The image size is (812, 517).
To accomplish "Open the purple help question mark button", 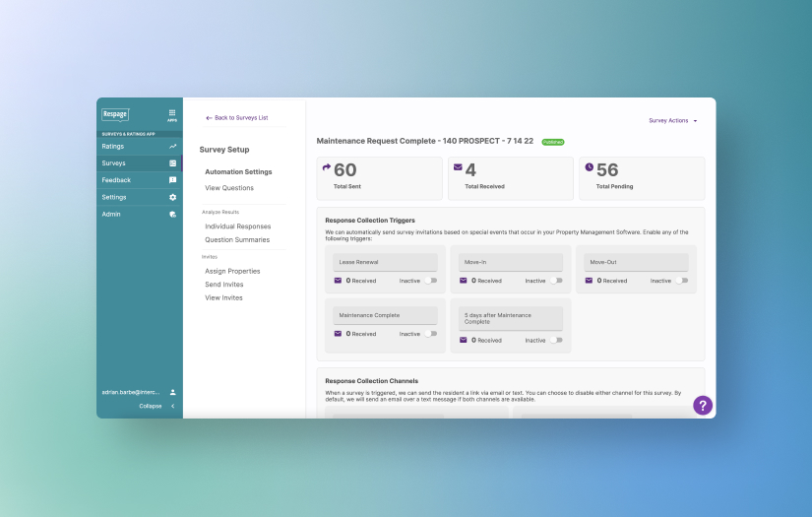I will (x=703, y=406).
